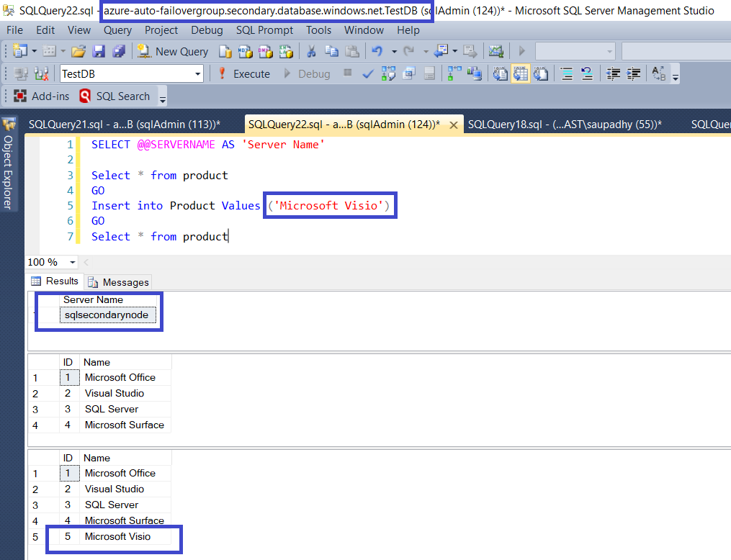This screenshot has width=731, height=560.
Task: Open the TestDB database dropdown
Action: coord(197,73)
